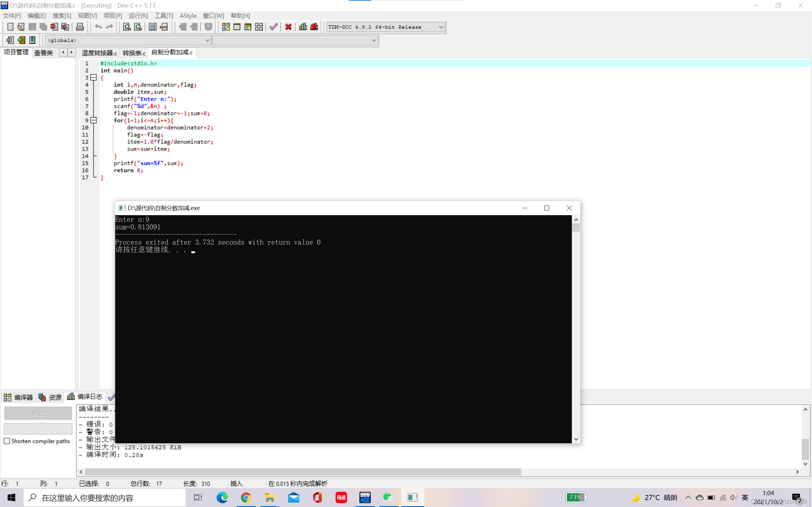Open the TDM-GCC compiler selection dropdown
Image resolution: width=812 pixels, height=507 pixels.
click(x=441, y=27)
